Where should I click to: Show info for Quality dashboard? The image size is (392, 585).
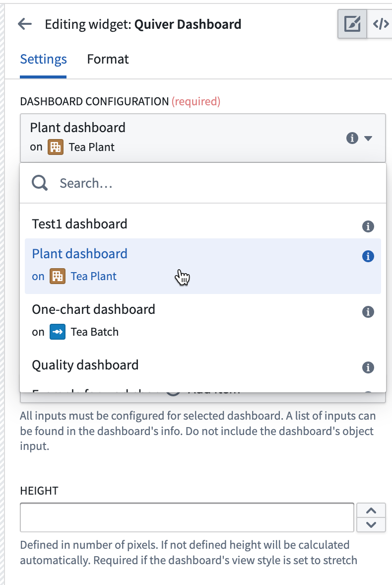coord(368,367)
